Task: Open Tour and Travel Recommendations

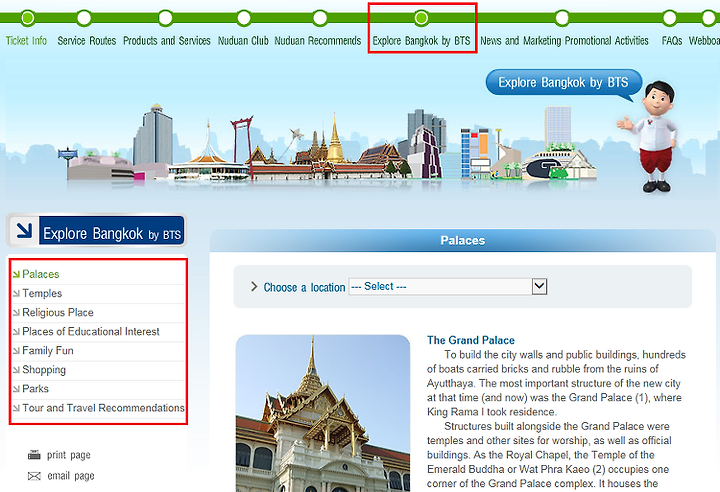Action: 103,408
